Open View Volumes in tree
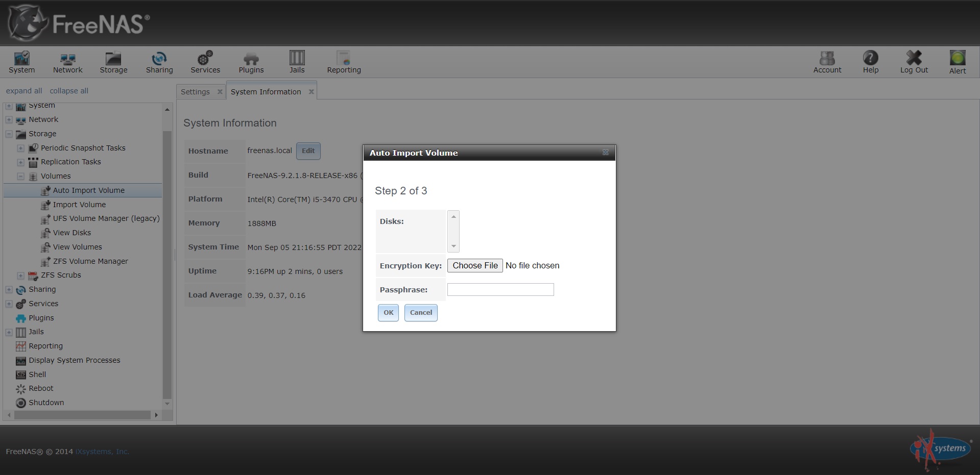980x475 pixels. coord(78,247)
